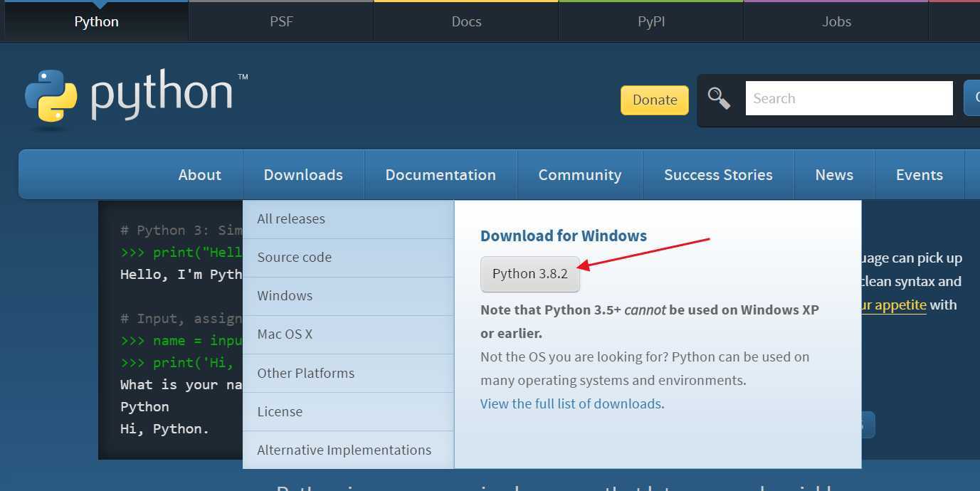Select Other Platforms in Downloads submenu
This screenshot has width=980, height=491.
(348, 373)
